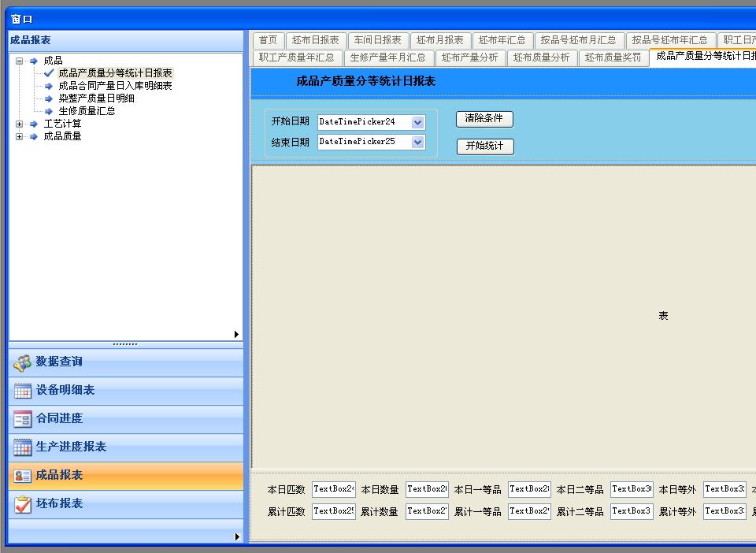Click the 累计二等品 text box

point(632,511)
